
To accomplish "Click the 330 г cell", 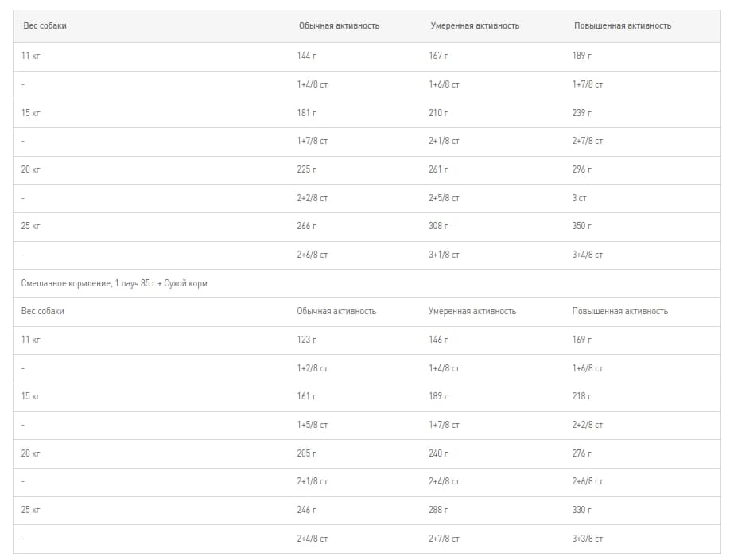I will 582,510.
